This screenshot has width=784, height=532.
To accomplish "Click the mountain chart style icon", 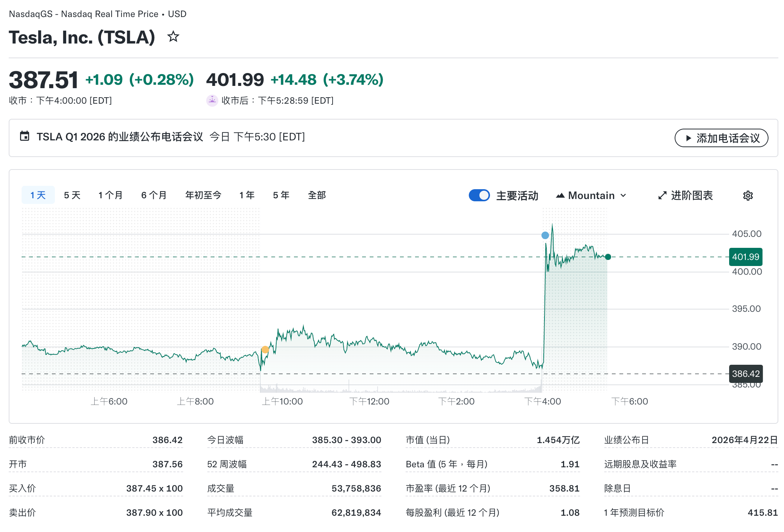I will tap(561, 195).
